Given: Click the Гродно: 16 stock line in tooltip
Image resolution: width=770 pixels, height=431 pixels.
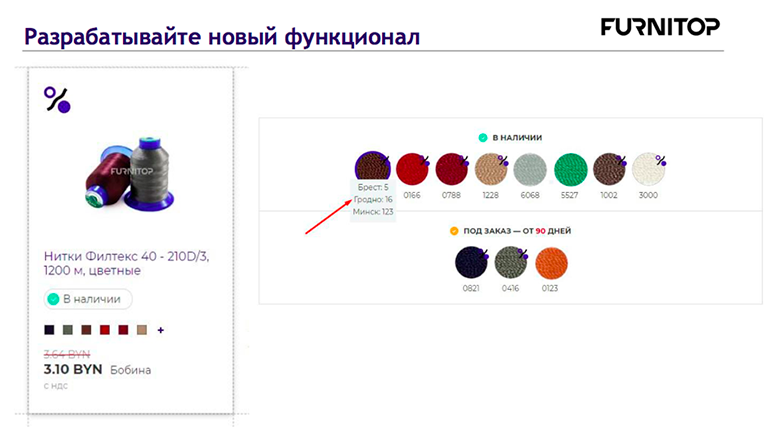Looking at the screenshot, I should pyautogui.click(x=373, y=199).
